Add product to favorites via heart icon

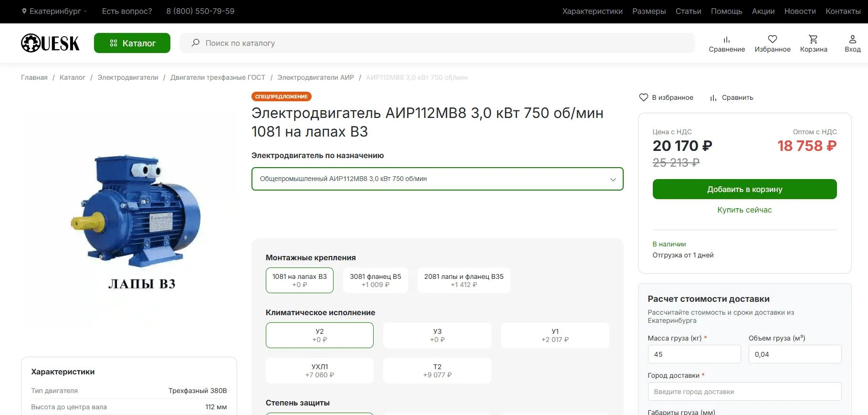[x=644, y=97]
